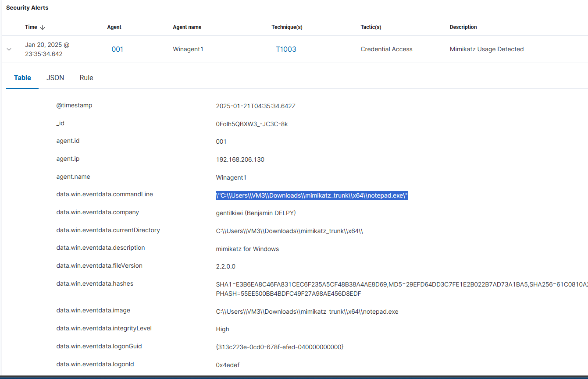Click the @timestamp field name
This screenshot has width=588, height=379.
pos(74,106)
